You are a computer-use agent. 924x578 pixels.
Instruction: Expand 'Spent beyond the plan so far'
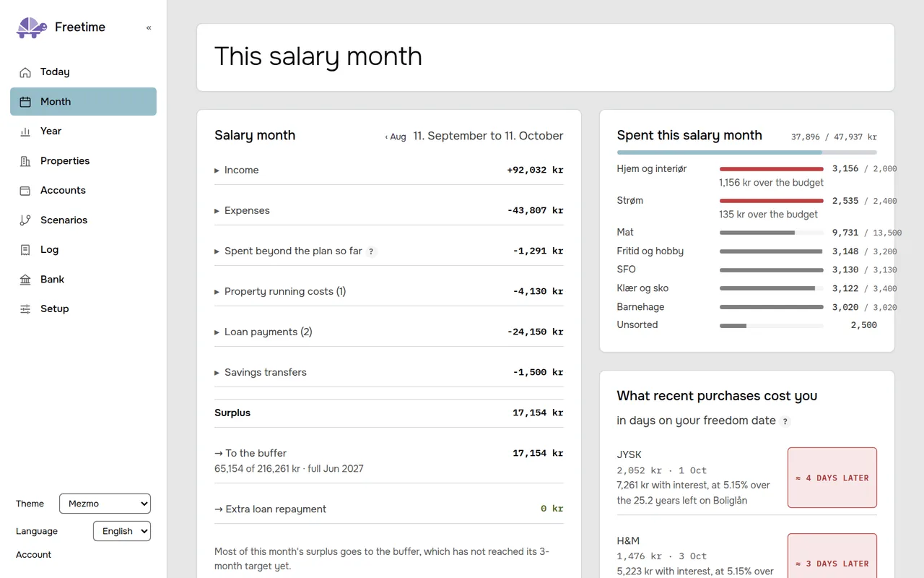[x=389, y=251]
